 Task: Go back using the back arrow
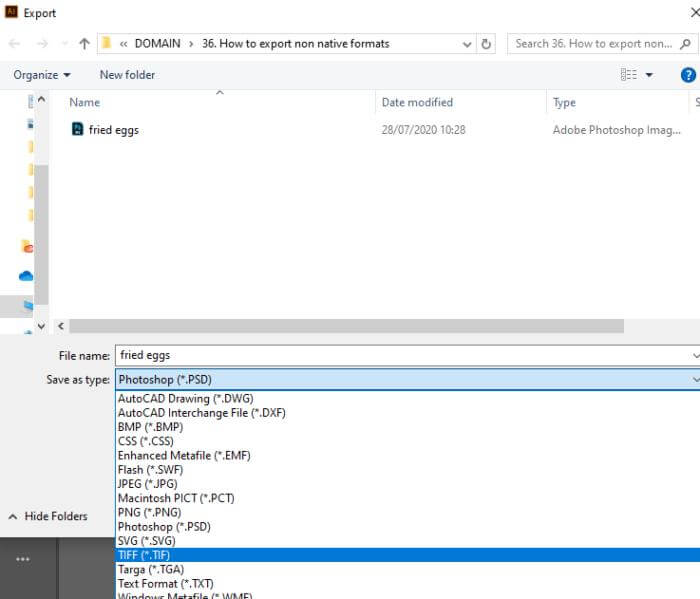click(x=14, y=44)
